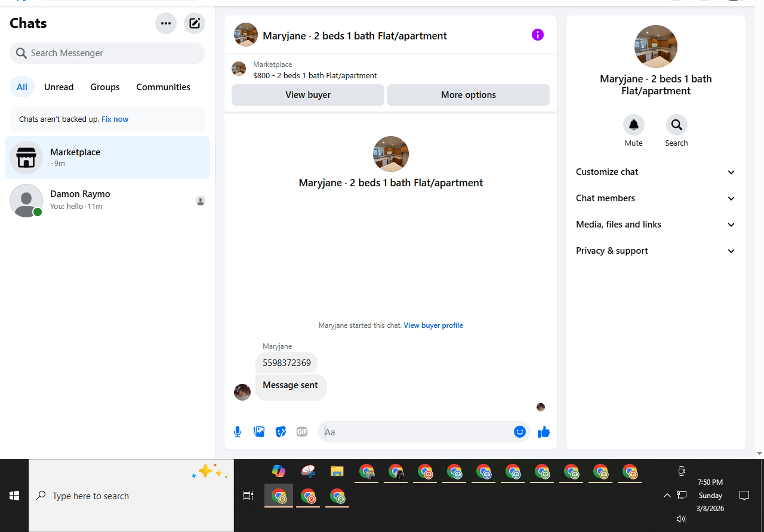Screen dimensions: 764x532
Task: Click the More options button
Action: 469,95
